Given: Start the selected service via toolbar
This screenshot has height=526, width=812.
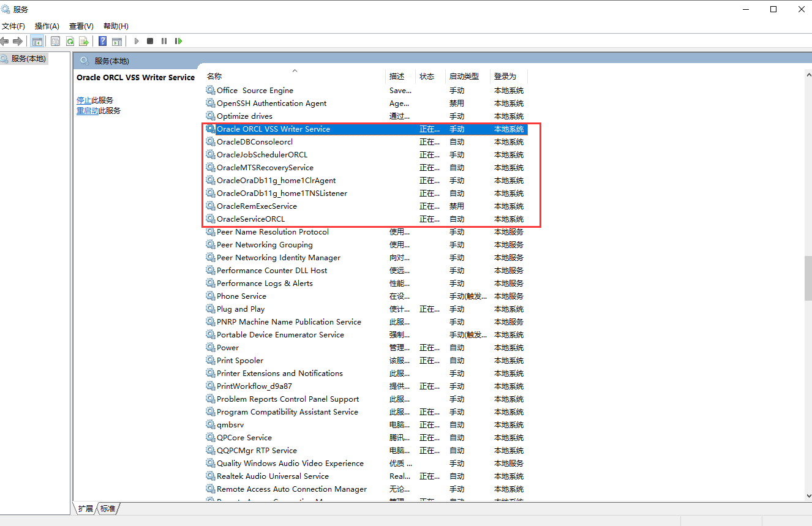Looking at the screenshot, I should [136, 40].
